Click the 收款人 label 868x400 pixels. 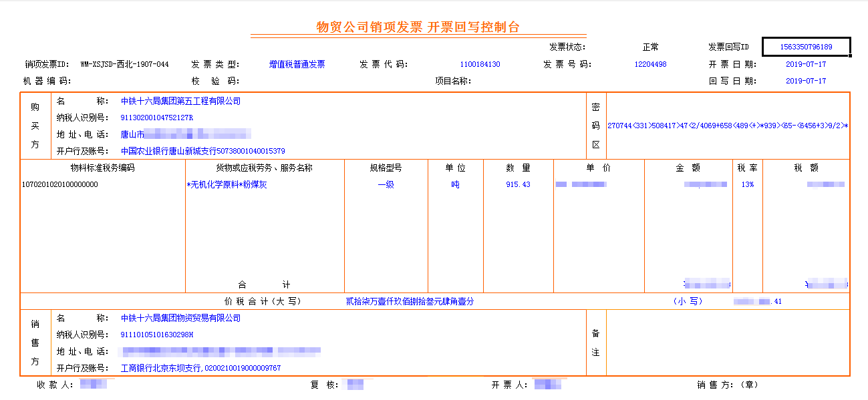(54, 385)
